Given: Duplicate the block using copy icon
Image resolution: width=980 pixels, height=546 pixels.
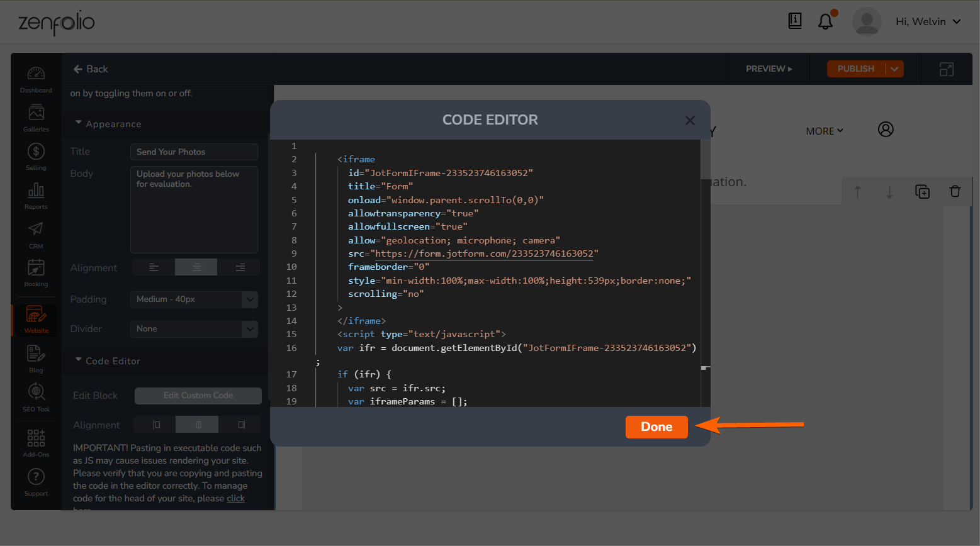Looking at the screenshot, I should pos(922,191).
